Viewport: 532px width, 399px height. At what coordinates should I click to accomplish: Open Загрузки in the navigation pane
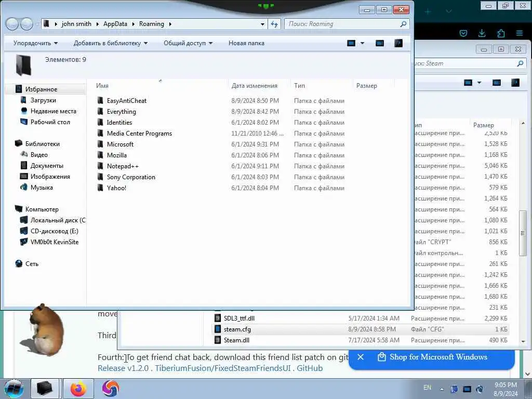43,100
